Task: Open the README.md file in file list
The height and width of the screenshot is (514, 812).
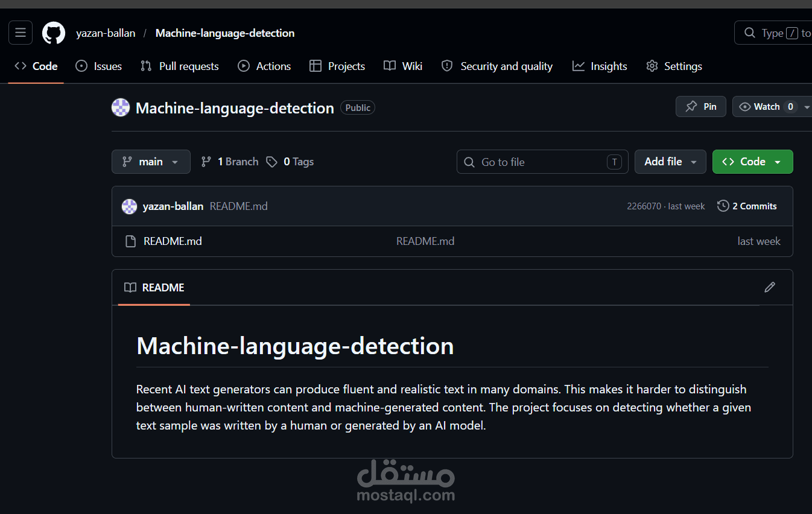Action: point(173,241)
